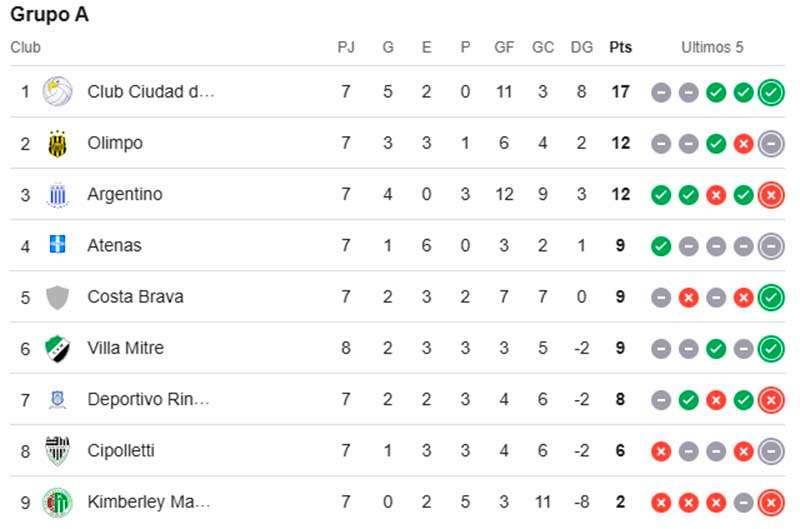Click the Olimpo team crest icon

57,143
